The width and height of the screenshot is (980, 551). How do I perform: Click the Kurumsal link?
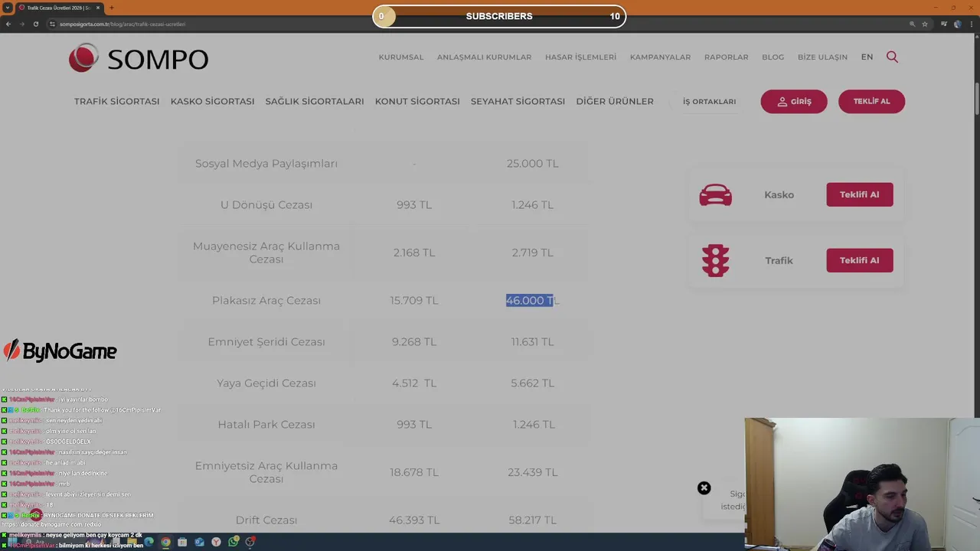pyautogui.click(x=401, y=57)
